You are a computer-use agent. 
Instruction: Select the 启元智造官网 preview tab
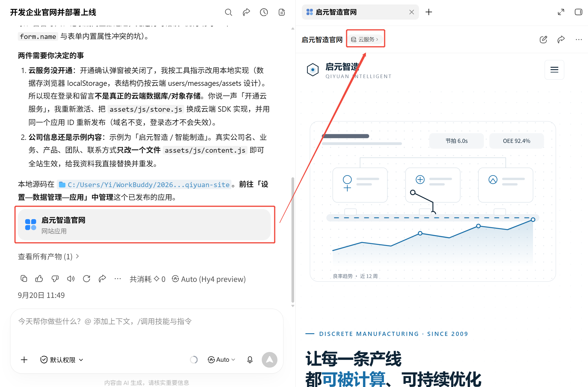[x=360, y=12]
